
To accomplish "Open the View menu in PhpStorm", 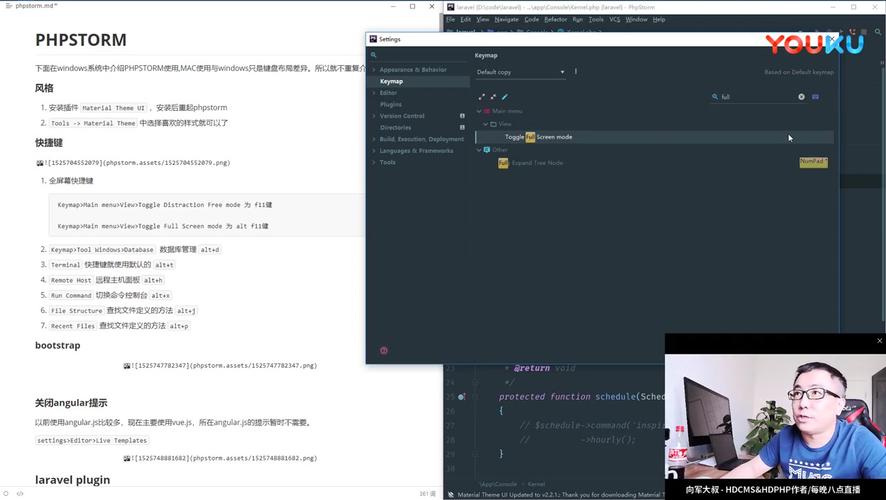I will coord(483,19).
